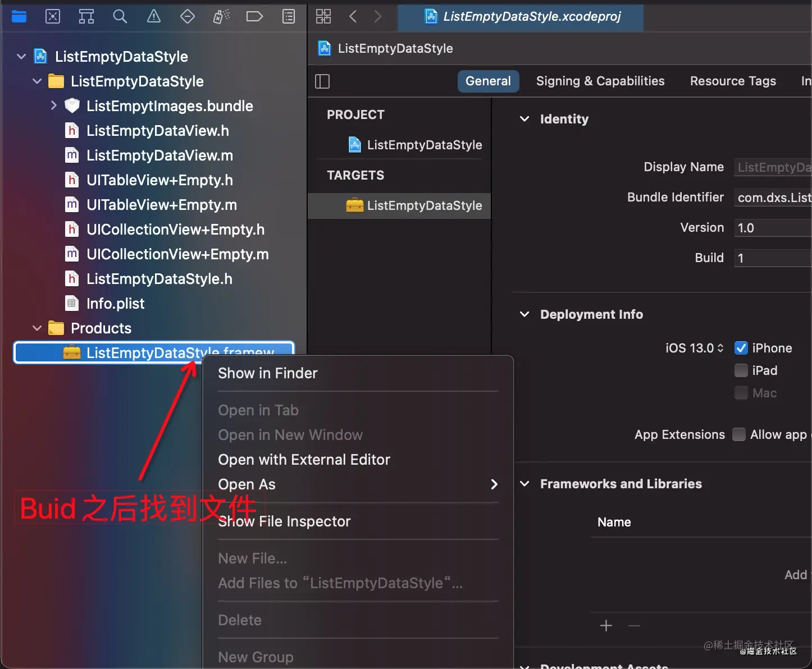Select the ListEmptyDataStyle target
Image resolution: width=812 pixels, height=669 pixels.
click(399, 205)
